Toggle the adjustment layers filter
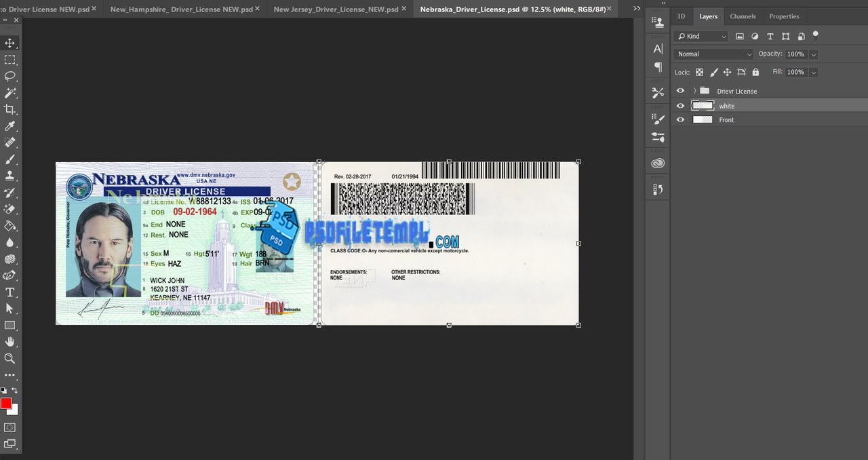Screen dimensions: 868x460 (755, 37)
